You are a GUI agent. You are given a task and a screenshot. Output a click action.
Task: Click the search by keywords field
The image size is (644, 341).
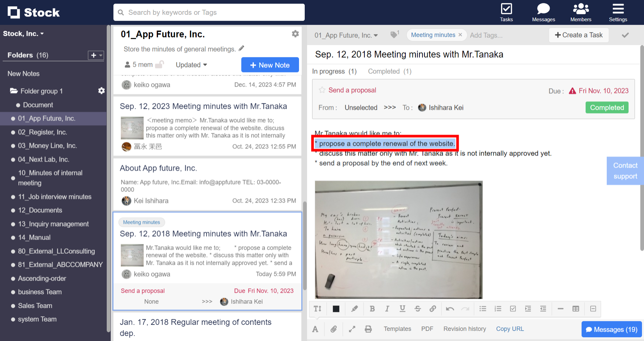pos(209,12)
